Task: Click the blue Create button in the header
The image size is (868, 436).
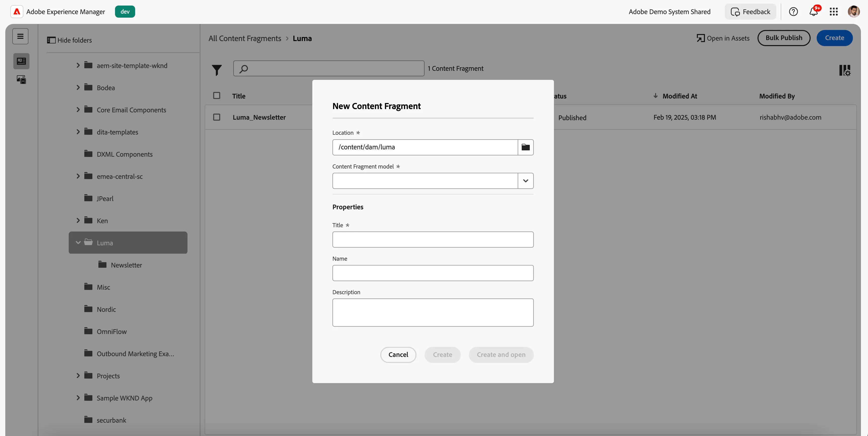Action: (834, 38)
